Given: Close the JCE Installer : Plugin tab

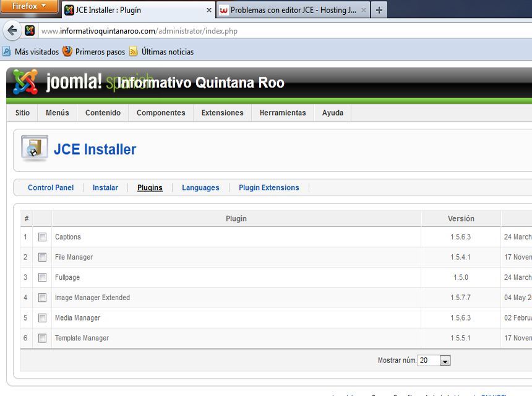Looking at the screenshot, I should pos(209,10).
